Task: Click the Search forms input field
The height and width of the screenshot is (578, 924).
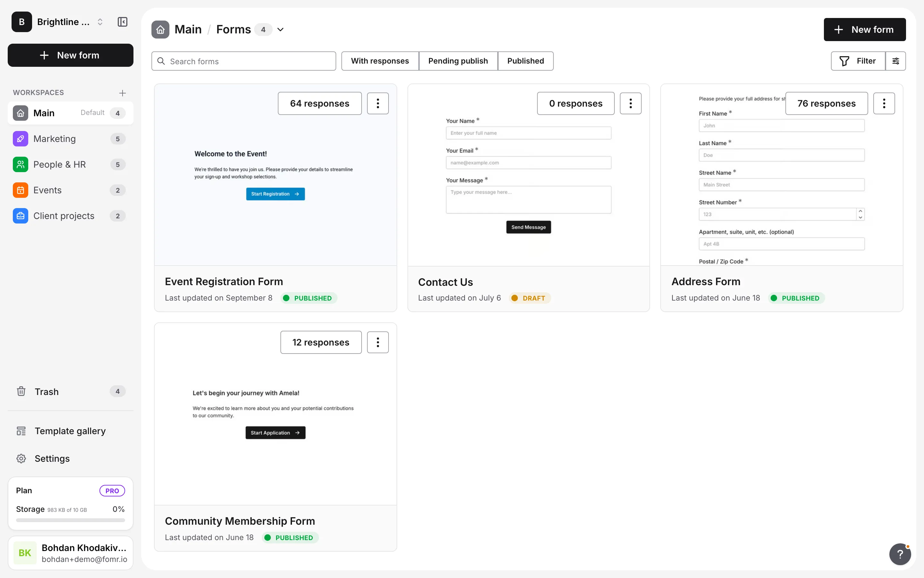Action: (x=244, y=61)
